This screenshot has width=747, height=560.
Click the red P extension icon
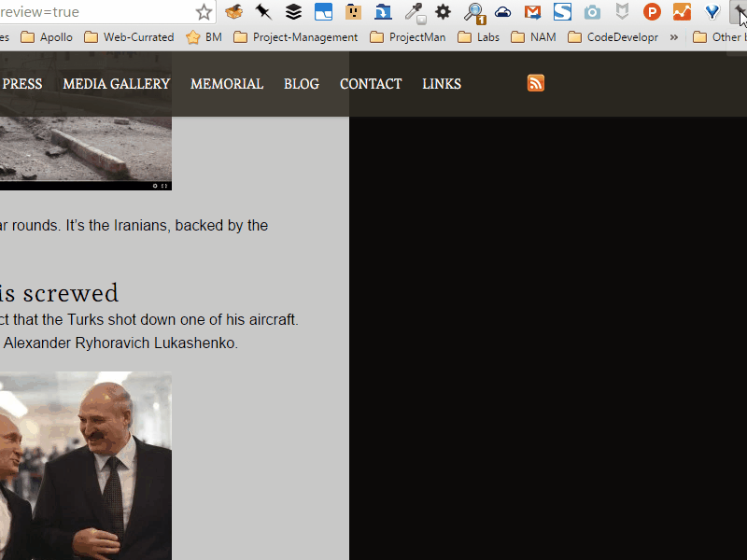652,12
